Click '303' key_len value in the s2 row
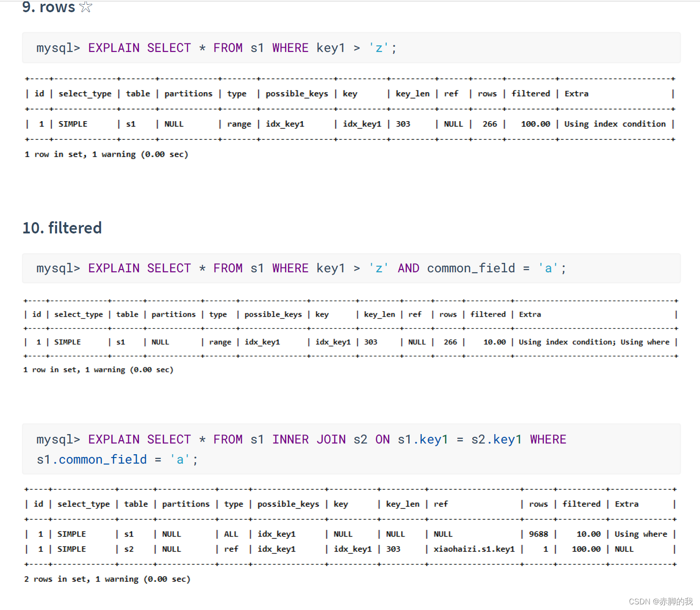The image size is (700, 610). tap(393, 549)
